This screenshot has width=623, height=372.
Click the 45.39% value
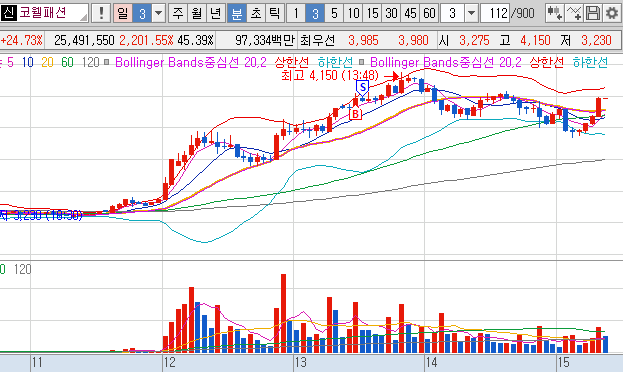195,40
